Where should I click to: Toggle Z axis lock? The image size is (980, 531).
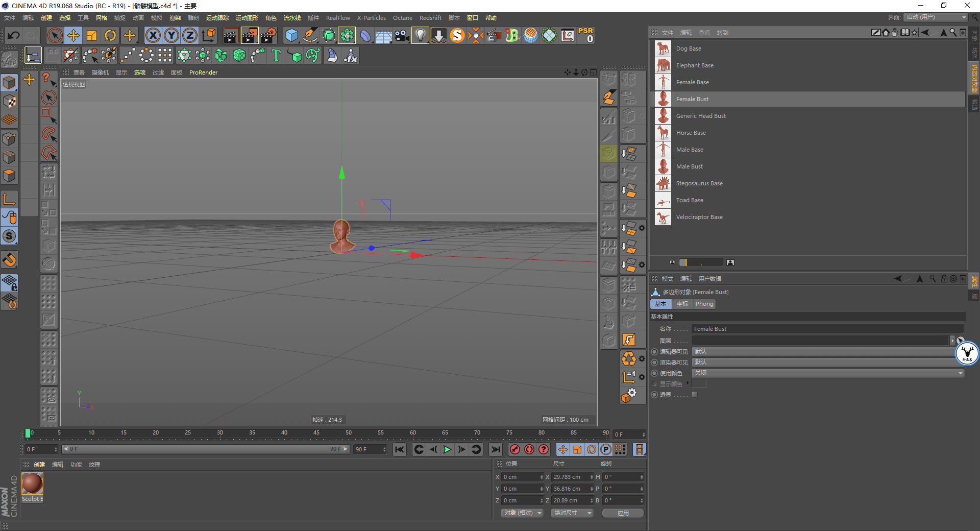(x=189, y=35)
